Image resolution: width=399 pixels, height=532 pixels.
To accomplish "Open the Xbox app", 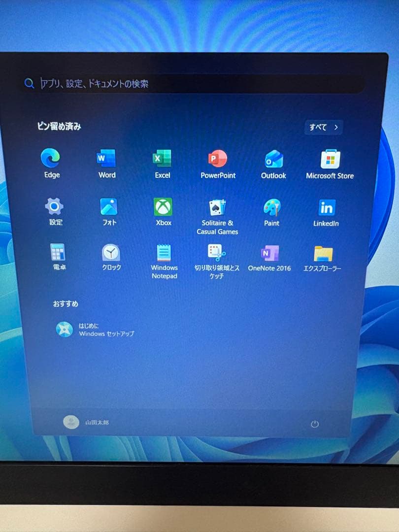I will tap(163, 207).
